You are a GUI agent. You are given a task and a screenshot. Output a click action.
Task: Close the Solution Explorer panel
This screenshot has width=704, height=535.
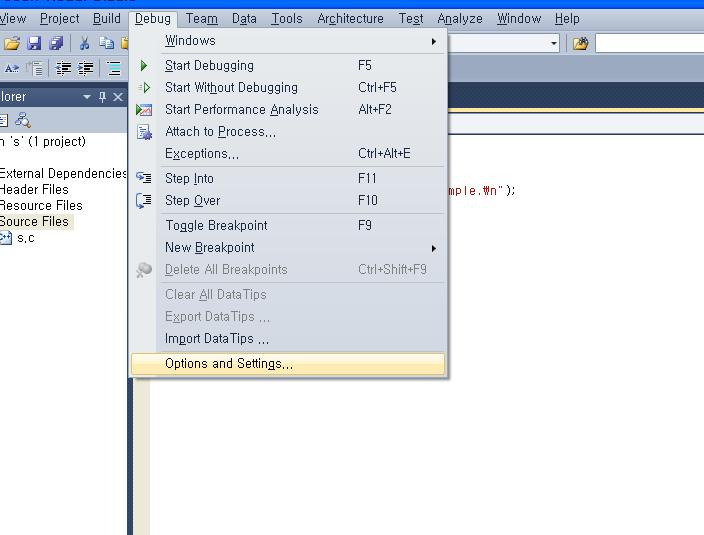(x=118, y=97)
